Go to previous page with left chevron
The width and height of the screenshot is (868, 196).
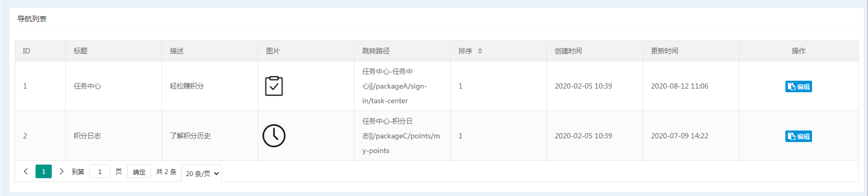click(x=26, y=171)
